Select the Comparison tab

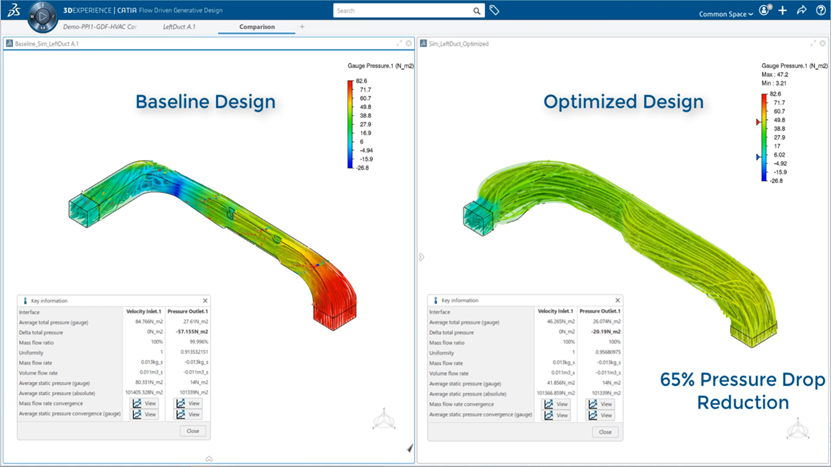[257, 27]
